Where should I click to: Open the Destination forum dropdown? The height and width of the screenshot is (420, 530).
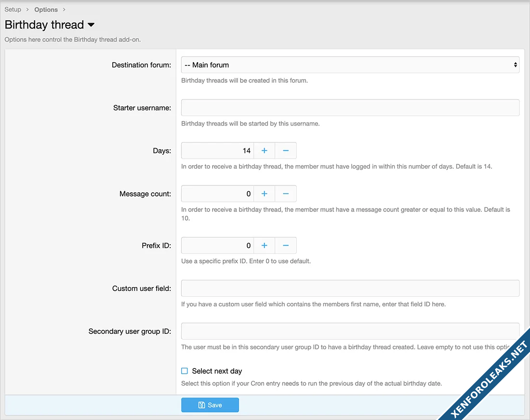pos(350,65)
